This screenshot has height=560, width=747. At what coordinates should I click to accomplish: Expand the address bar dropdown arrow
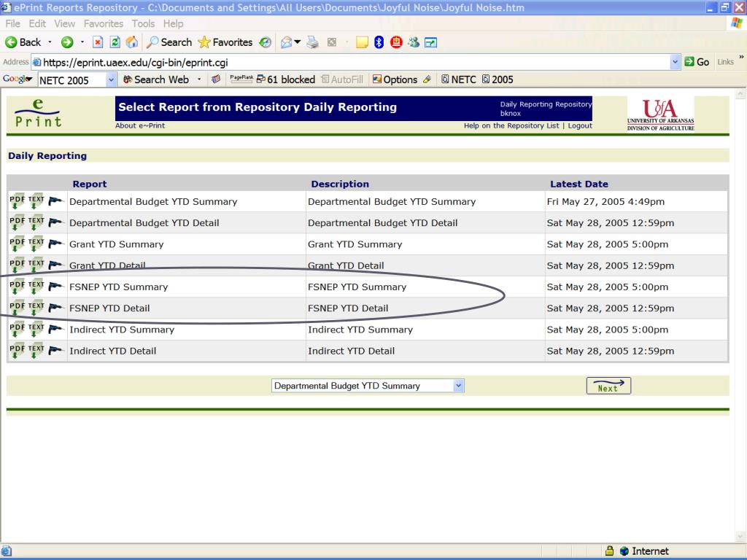(675, 62)
